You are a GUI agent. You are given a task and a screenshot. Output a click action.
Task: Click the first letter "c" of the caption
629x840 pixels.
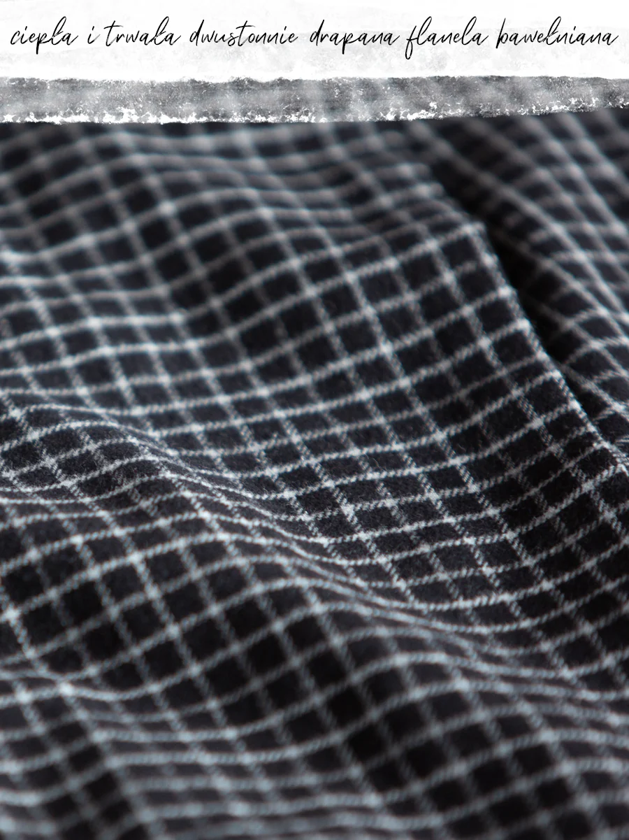tap(15, 39)
